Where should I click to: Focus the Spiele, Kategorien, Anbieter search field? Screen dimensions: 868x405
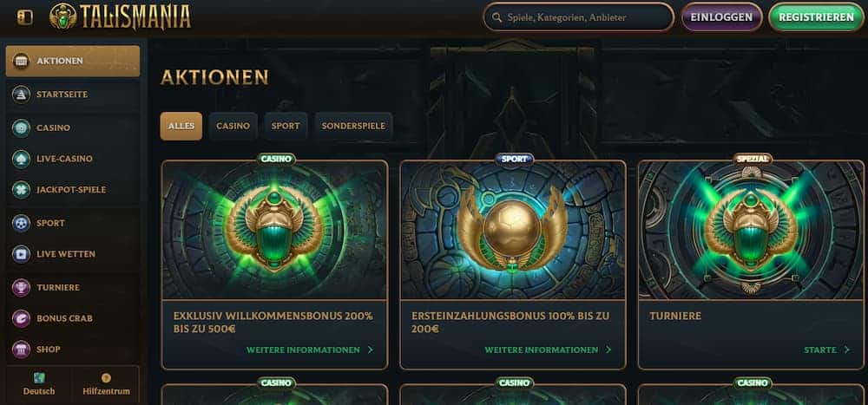click(578, 17)
